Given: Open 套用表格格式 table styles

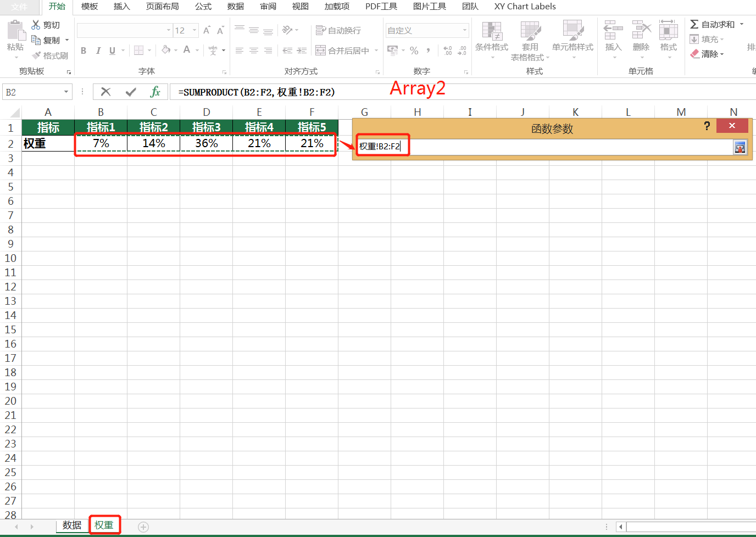Looking at the screenshot, I should (x=530, y=41).
